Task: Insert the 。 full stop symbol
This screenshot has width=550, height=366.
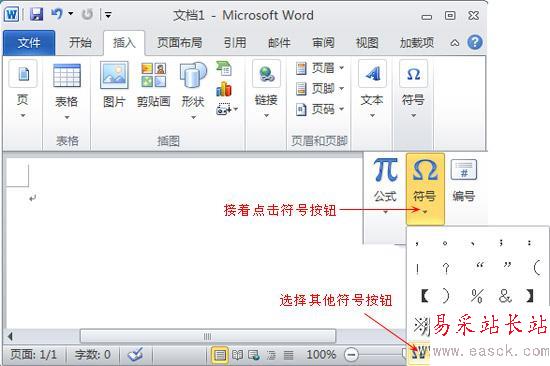Action: coord(445,243)
